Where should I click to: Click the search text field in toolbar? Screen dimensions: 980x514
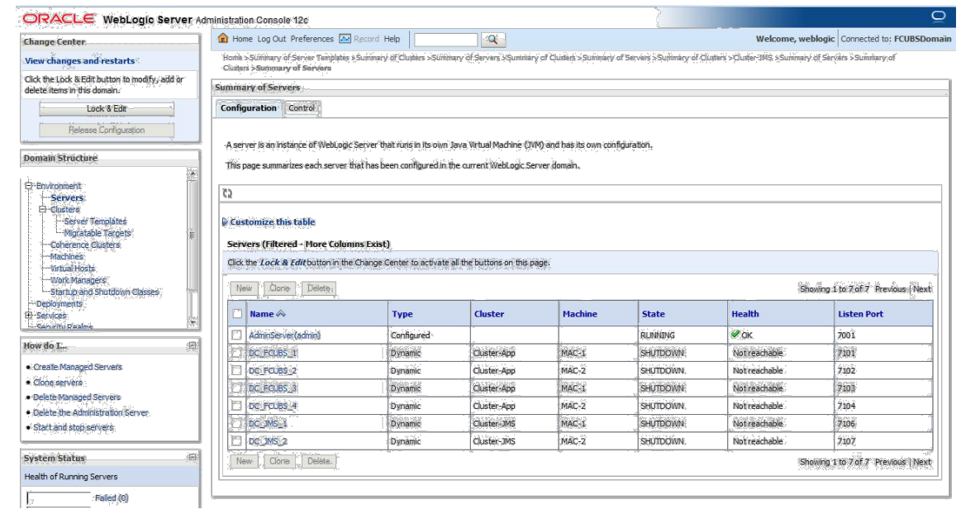(445, 40)
